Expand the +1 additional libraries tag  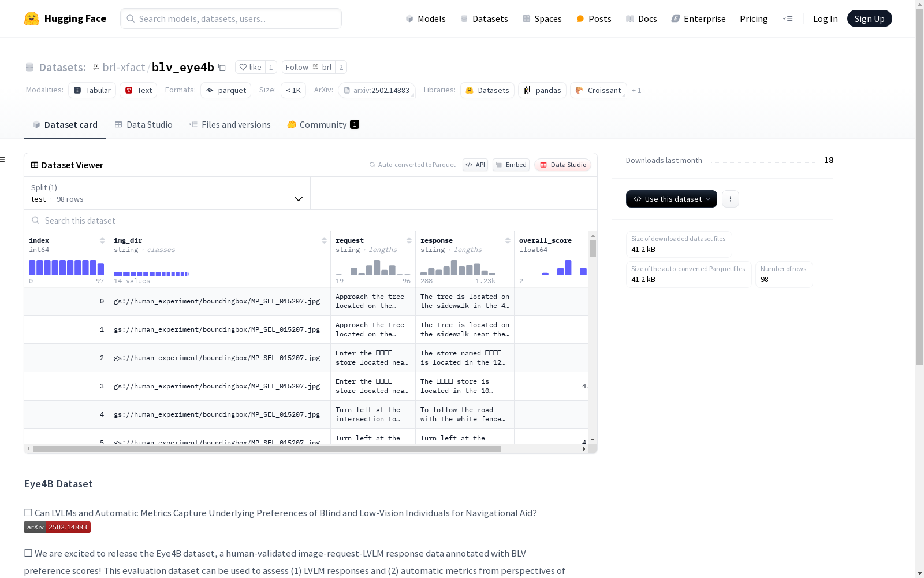[636, 91]
